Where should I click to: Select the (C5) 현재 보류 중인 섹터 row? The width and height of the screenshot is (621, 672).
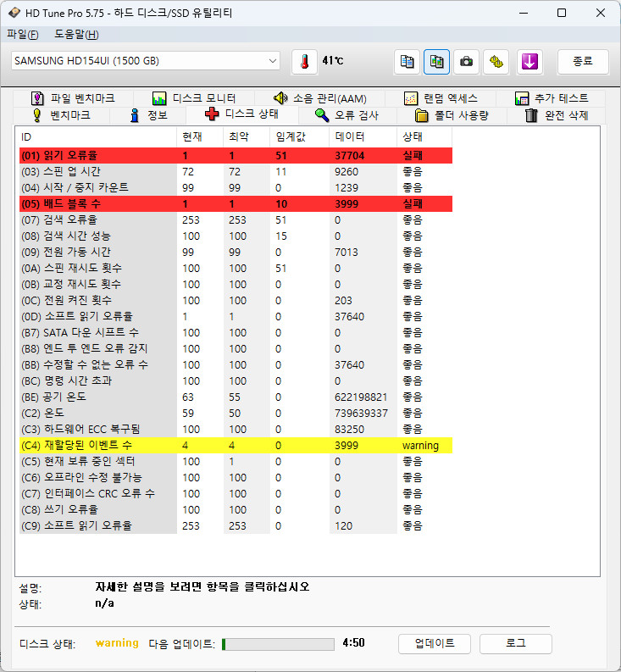(x=236, y=462)
